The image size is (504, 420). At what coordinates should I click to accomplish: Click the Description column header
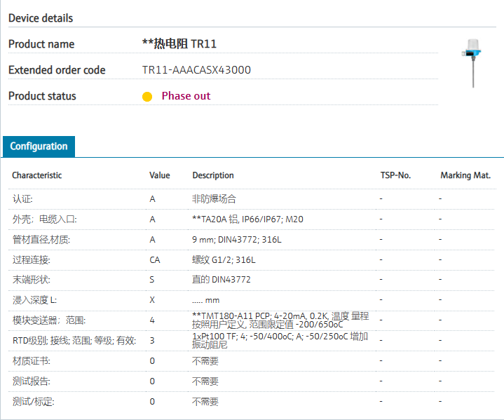[213, 175]
